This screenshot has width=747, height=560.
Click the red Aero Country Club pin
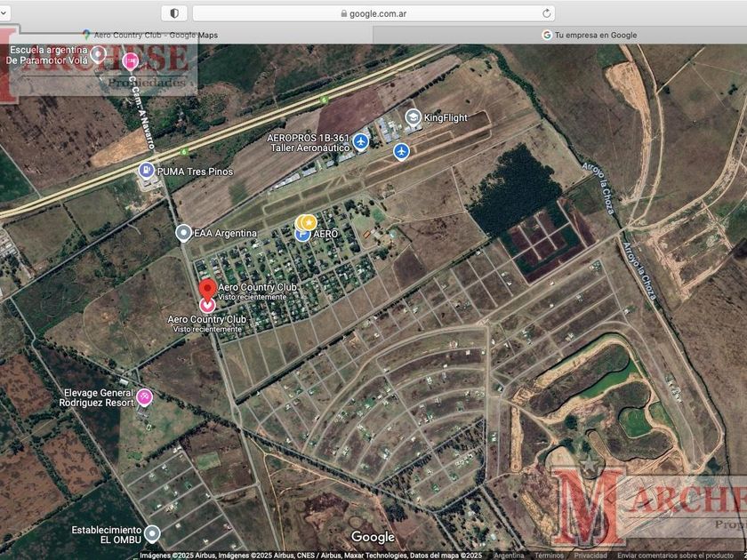click(x=207, y=290)
